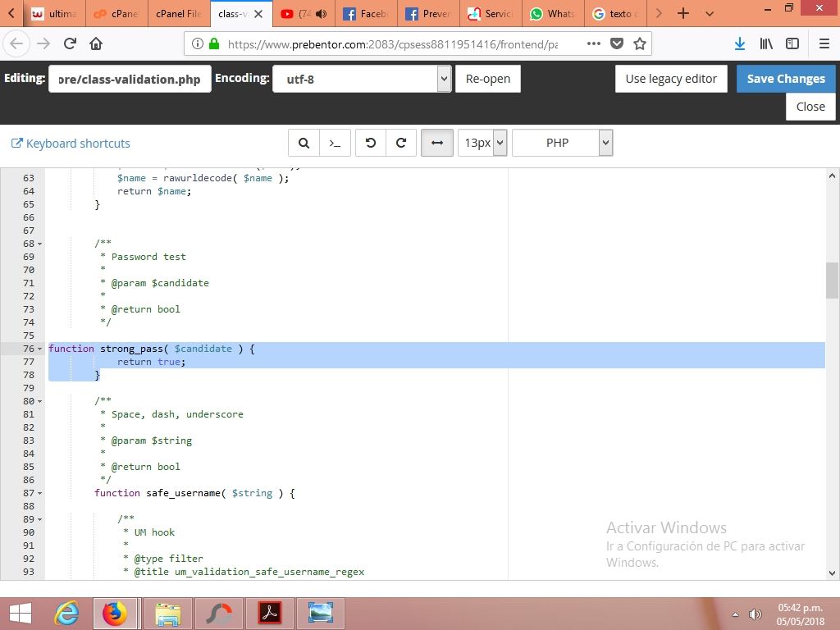Show hidden system tray icons
The width and height of the screenshot is (840, 630).
pyautogui.click(x=736, y=614)
